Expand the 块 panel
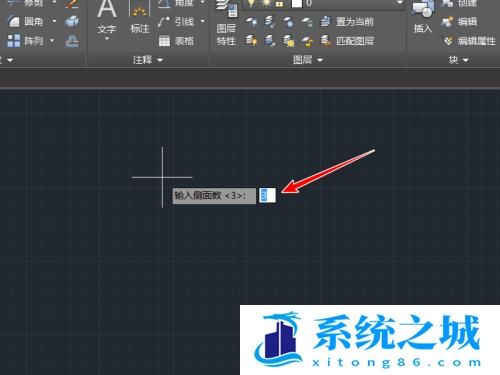Image resolution: width=500 pixels, height=375 pixels. tap(458, 60)
